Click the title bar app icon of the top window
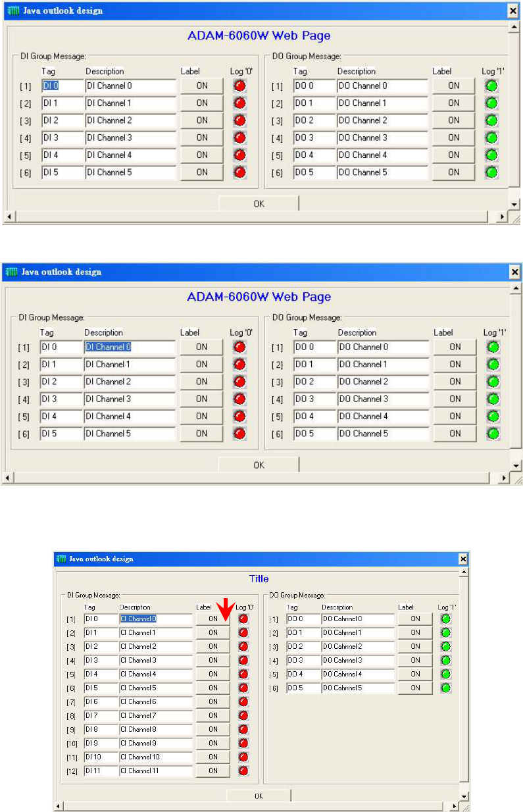Viewport: 523px width, 812px height. [12, 11]
